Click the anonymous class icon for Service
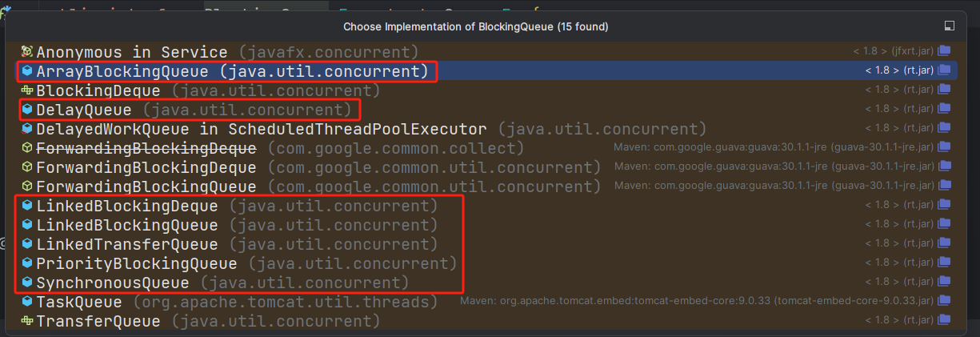This screenshot has height=337, width=980. pyautogui.click(x=26, y=52)
